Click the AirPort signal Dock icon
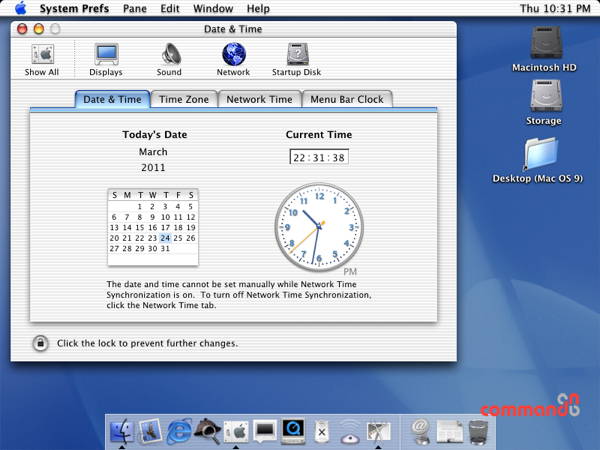 click(350, 432)
